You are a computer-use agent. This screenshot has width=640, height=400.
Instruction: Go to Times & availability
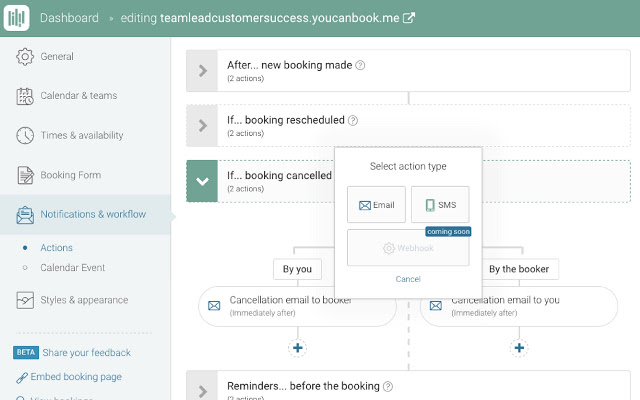pyautogui.click(x=82, y=135)
